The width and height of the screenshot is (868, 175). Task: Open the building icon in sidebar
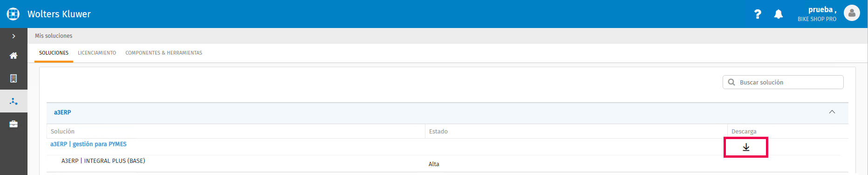pyautogui.click(x=14, y=78)
